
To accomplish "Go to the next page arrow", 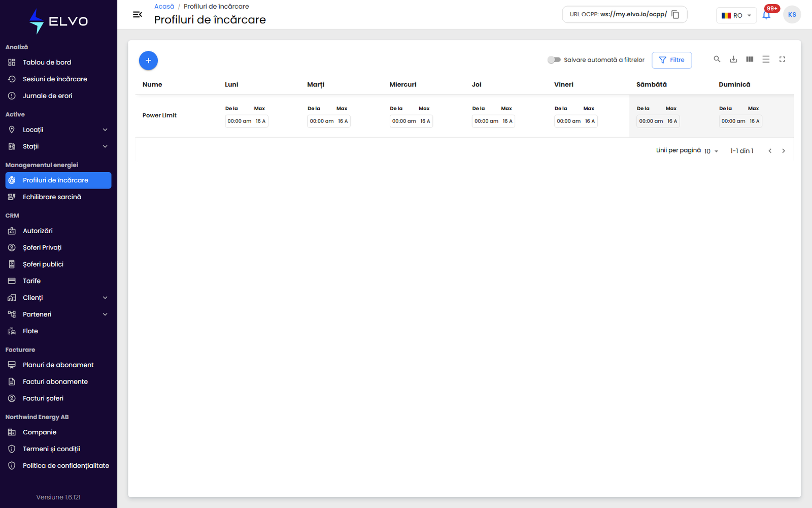I will [x=784, y=151].
